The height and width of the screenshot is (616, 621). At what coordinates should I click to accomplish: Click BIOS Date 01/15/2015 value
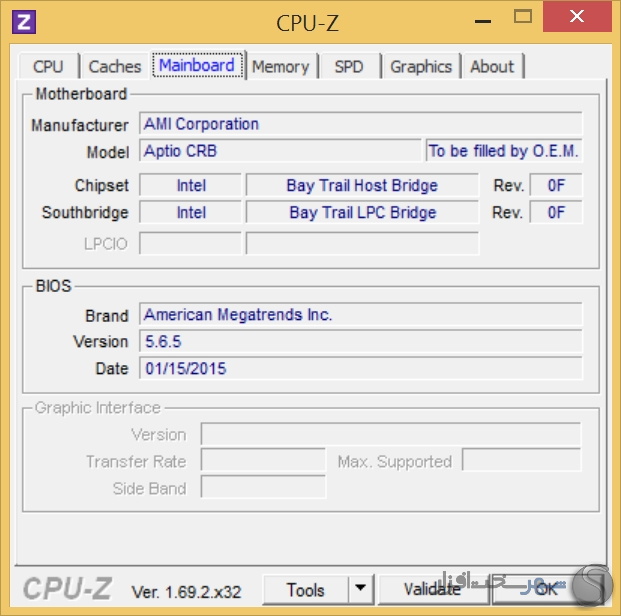pos(361,368)
